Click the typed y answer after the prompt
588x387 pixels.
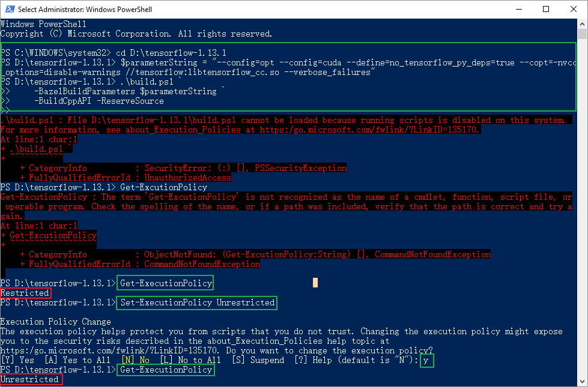click(x=426, y=360)
